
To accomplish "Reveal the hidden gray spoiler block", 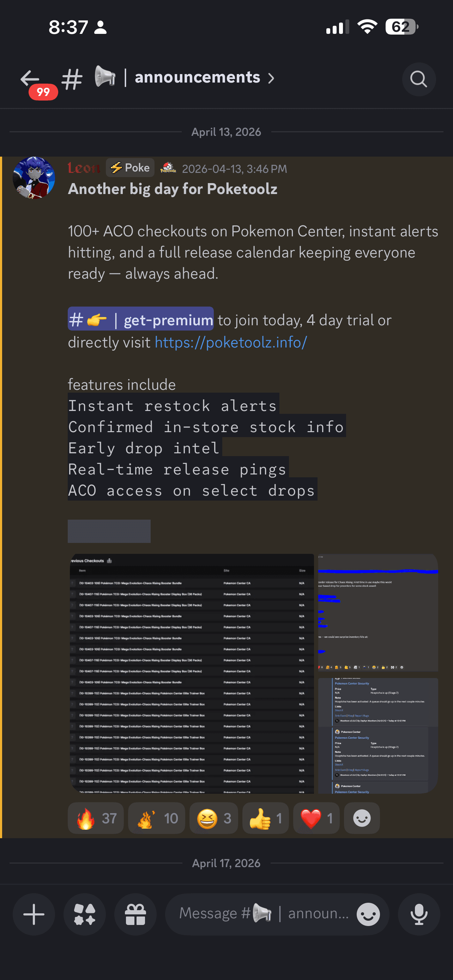I will click(x=109, y=531).
